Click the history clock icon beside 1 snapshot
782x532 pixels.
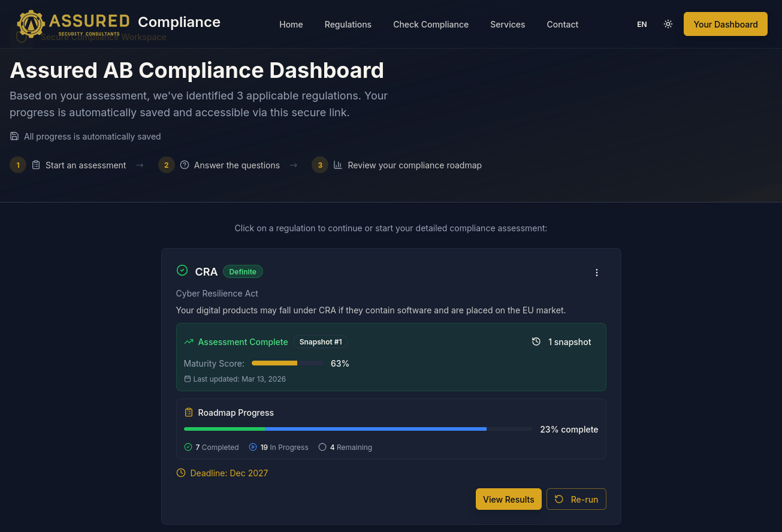pos(536,341)
